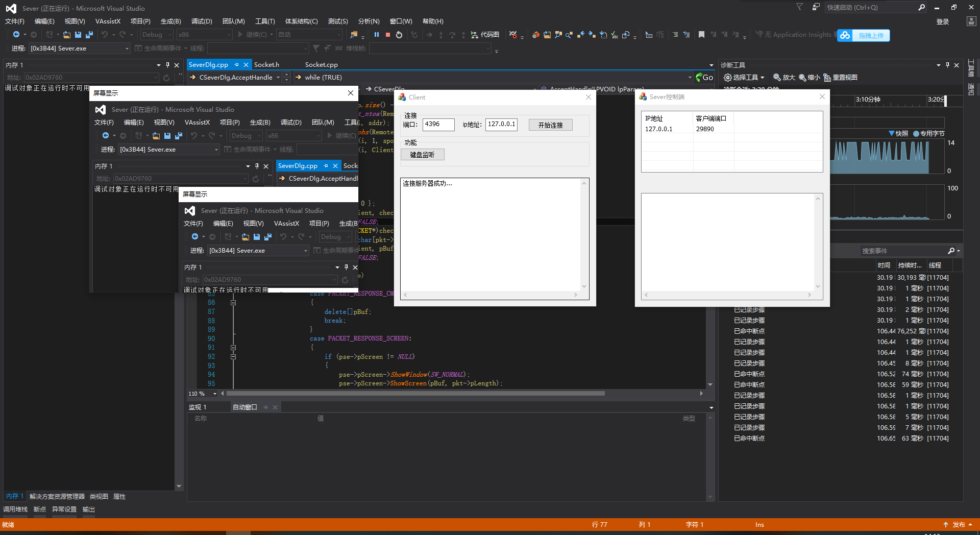Screen dimensions: 980x535
Task: Click Start Connection (开始连接) in Client window
Action: point(550,125)
